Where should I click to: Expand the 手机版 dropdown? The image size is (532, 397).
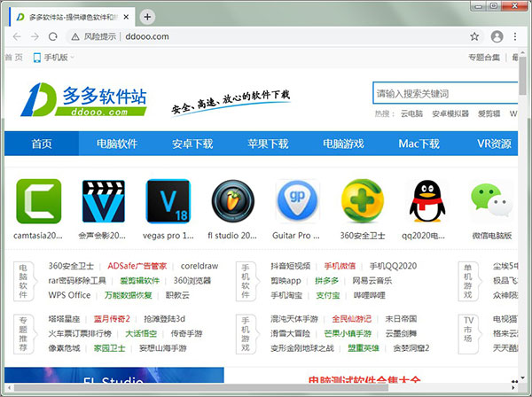[72, 58]
